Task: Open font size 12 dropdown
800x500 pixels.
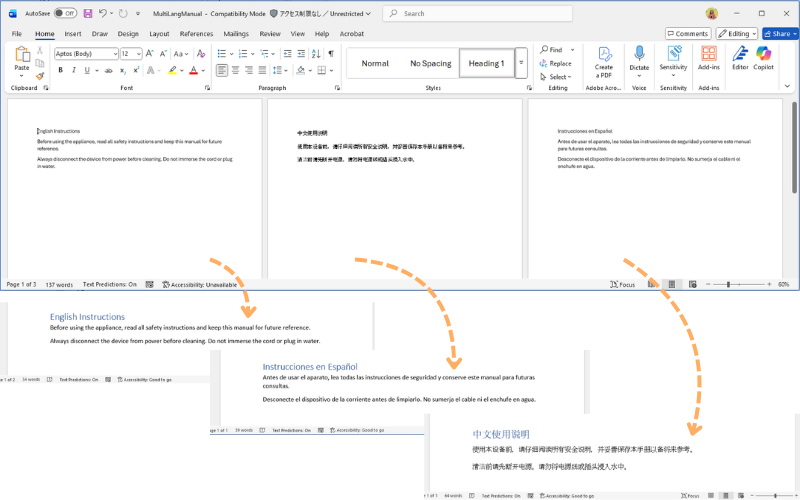Action: click(138, 54)
